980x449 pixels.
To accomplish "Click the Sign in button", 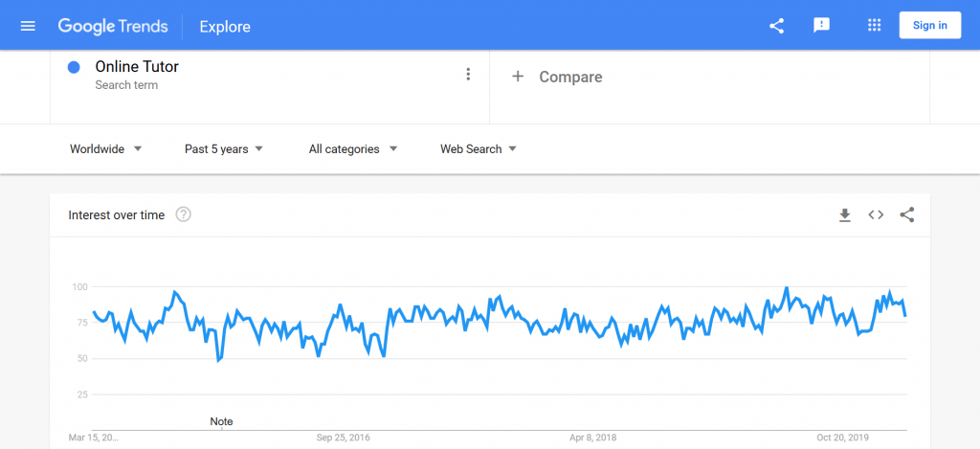I will click(930, 26).
